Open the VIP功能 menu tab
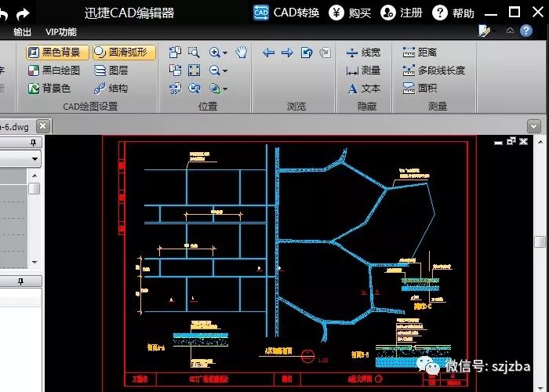The height and width of the screenshot is (392, 549). [x=61, y=32]
